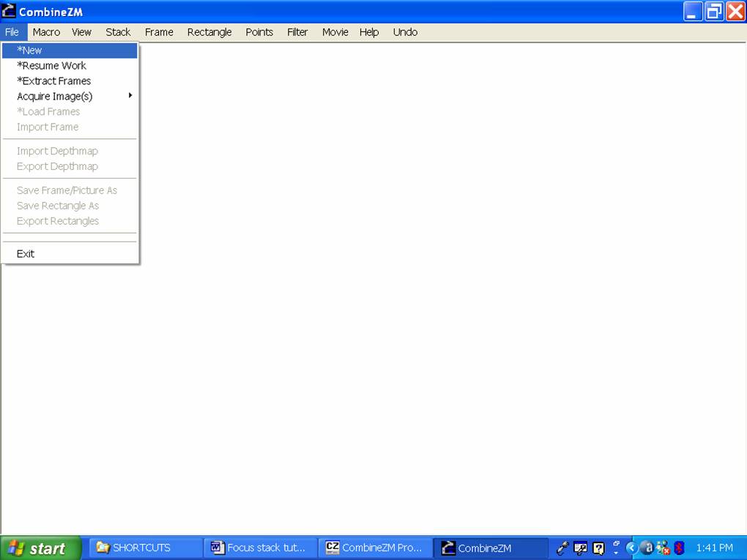
Task: Switch to Focus stack tutorial Word document
Action: pos(260,548)
